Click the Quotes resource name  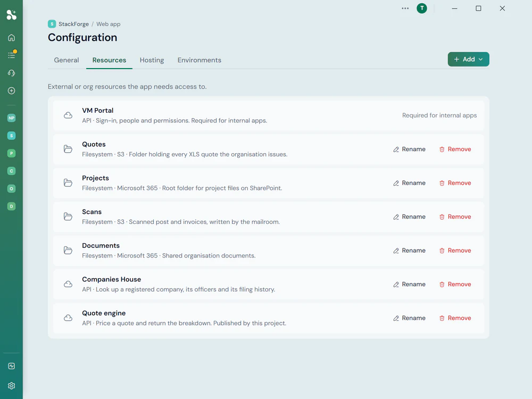(x=94, y=144)
